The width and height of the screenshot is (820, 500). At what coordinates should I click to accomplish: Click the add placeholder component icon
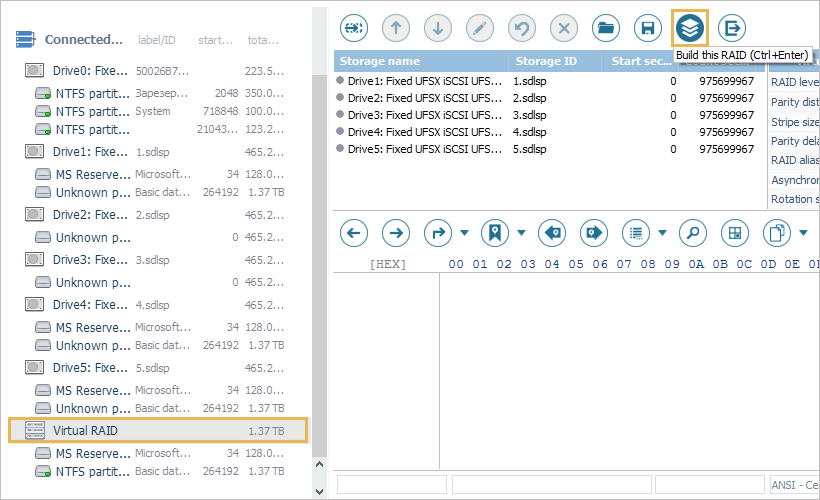[x=354, y=27]
